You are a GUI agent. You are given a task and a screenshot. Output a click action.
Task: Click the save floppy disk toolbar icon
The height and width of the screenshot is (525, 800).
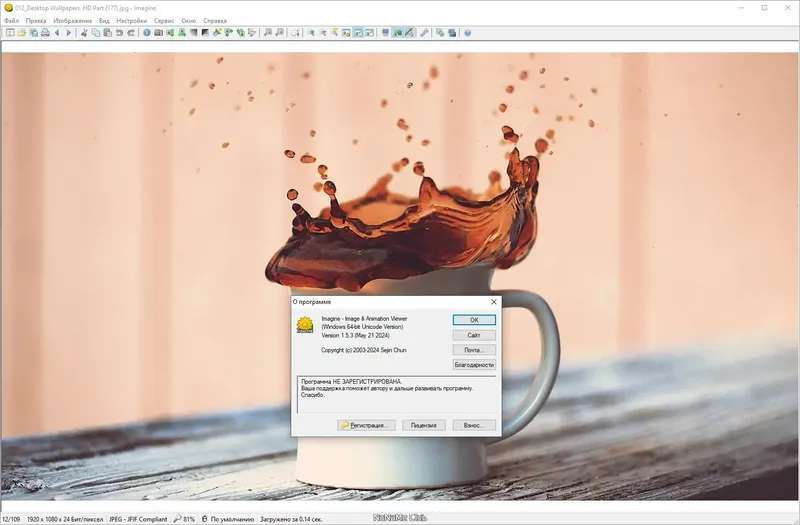tap(34, 33)
